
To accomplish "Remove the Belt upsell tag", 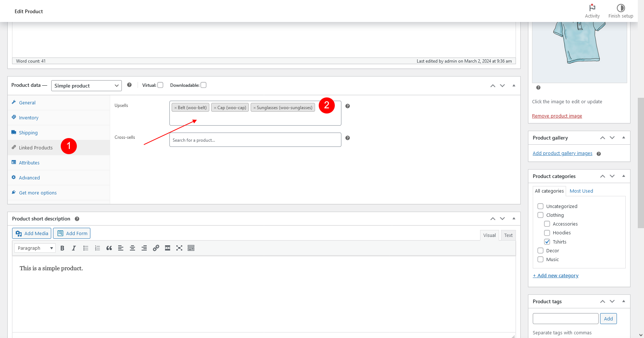I will tap(176, 108).
